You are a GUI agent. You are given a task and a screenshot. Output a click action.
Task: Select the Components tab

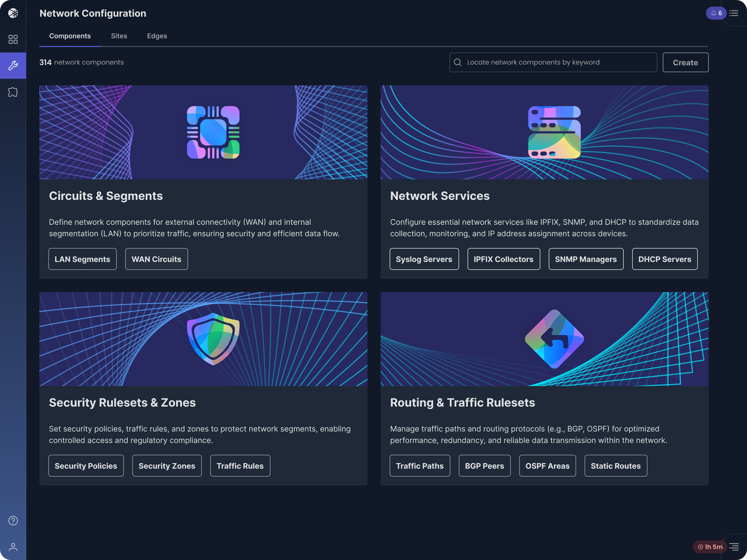[70, 36]
